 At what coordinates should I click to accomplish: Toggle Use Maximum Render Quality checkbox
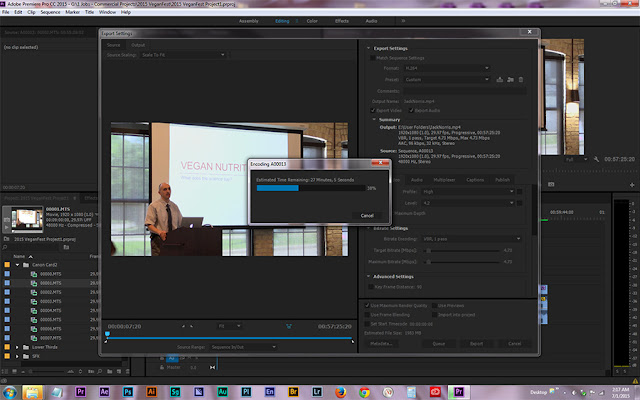(367, 305)
